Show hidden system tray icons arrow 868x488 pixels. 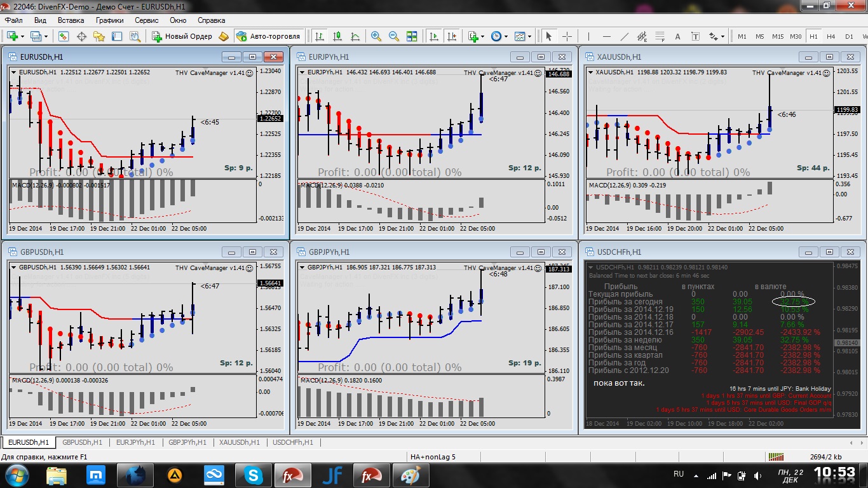pyautogui.click(x=696, y=475)
